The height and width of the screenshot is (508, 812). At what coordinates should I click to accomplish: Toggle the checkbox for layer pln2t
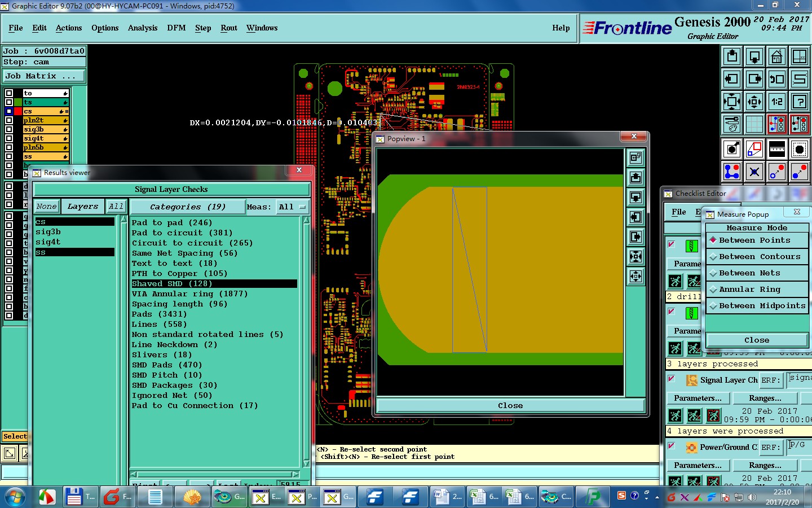9,120
